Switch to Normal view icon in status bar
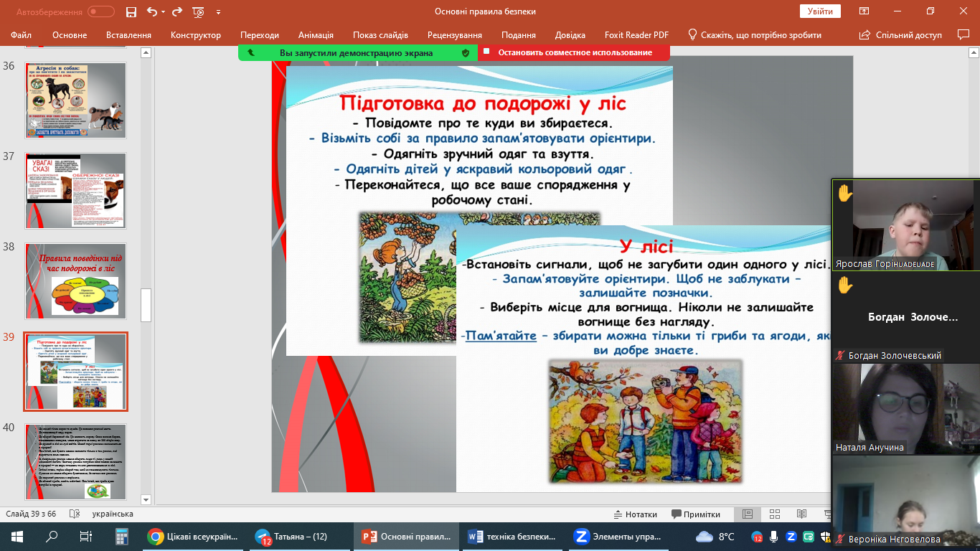Image resolution: width=980 pixels, height=551 pixels. [x=747, y=514]
